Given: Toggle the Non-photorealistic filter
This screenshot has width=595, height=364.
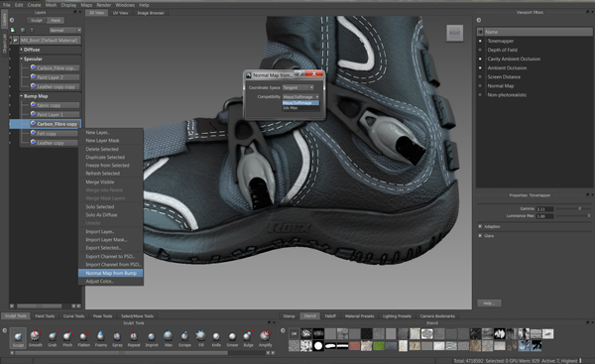Looking at the screenshot, I should pos(480,95).
